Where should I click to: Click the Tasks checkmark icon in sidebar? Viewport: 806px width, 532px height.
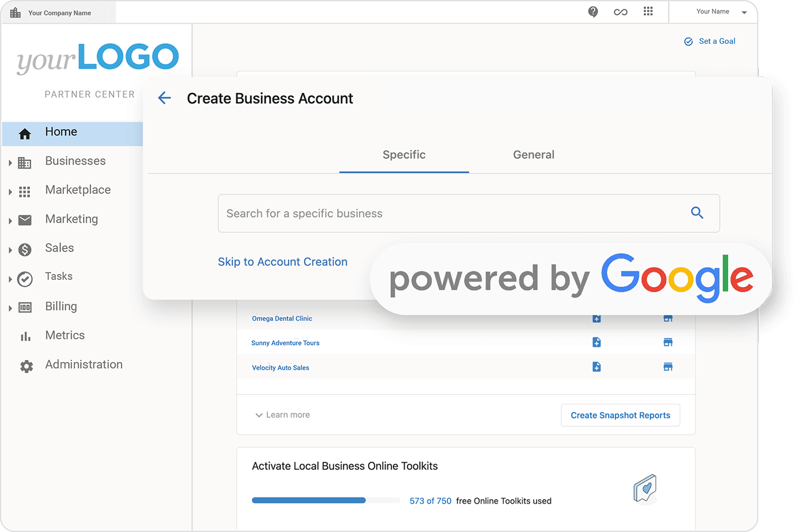tap(25, 279)
